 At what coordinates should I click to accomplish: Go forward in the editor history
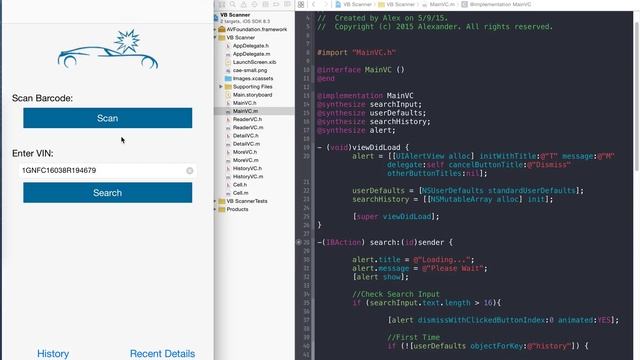(325, 4)
